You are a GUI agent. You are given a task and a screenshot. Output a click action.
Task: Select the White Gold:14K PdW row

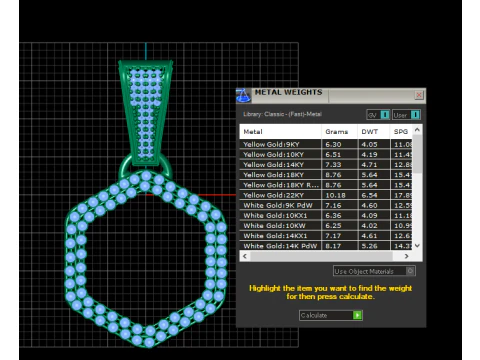[326, 246]
